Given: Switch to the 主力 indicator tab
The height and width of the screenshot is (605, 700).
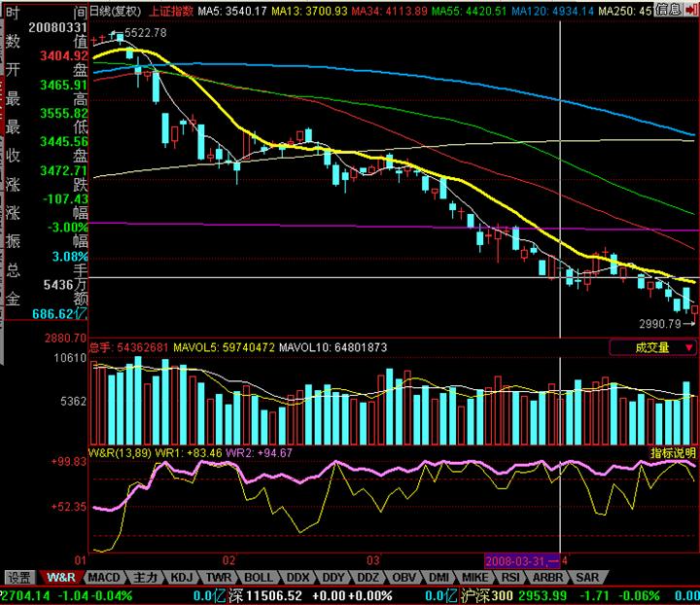Looking at the screenshot, I should pyautogui.click(x=146, y=578).
